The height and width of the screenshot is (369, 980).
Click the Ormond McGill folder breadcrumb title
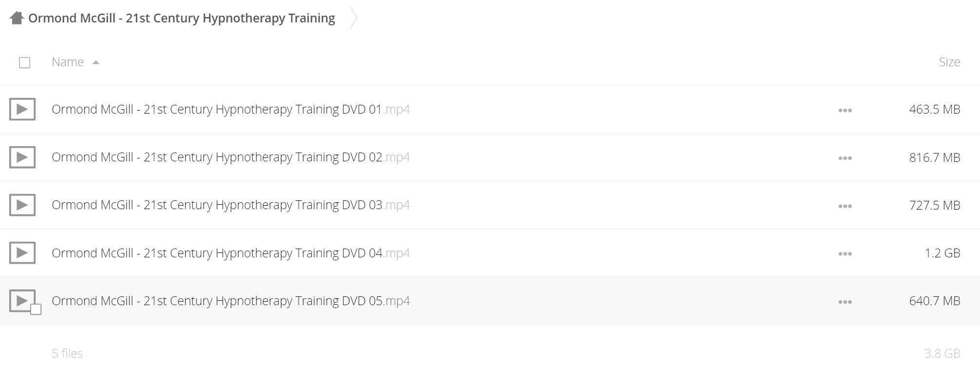(181, 18)
